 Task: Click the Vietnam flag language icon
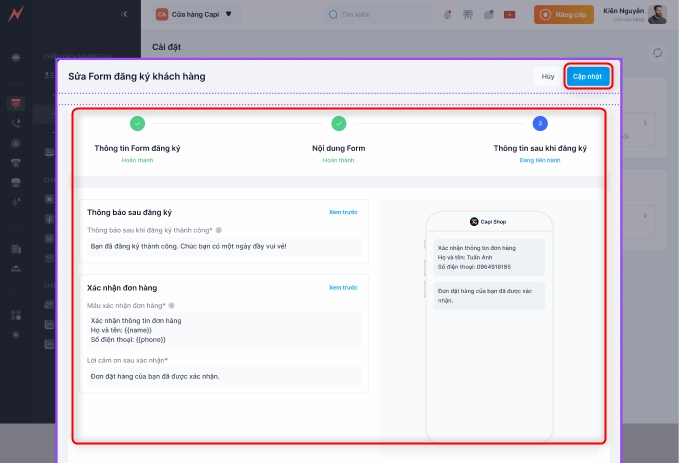pos(510,15)
